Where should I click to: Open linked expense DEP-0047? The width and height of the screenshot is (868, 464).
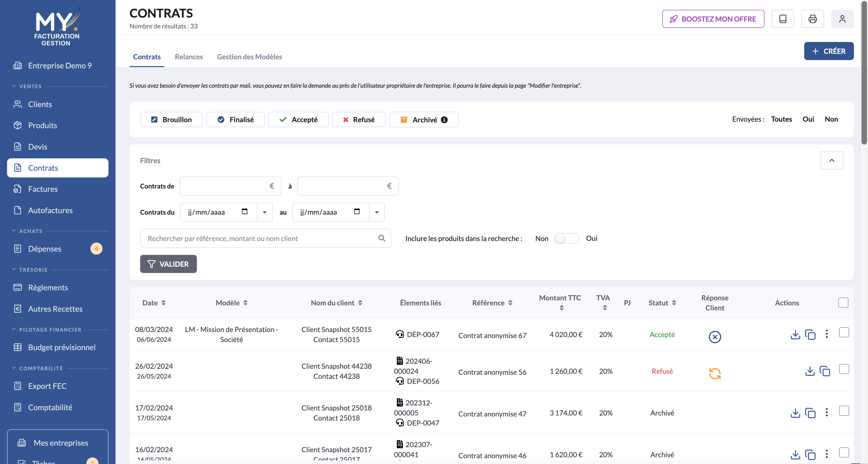[x=417, y=423]
